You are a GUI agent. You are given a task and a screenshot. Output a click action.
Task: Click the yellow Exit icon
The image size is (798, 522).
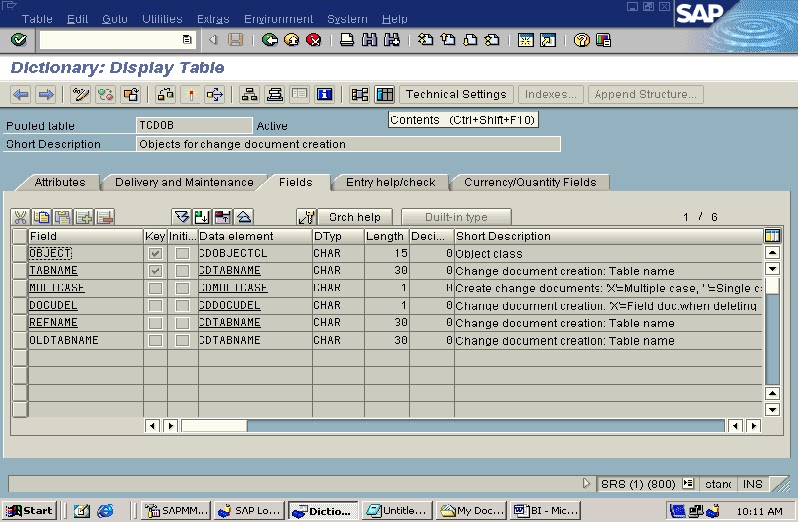(292, 40)
